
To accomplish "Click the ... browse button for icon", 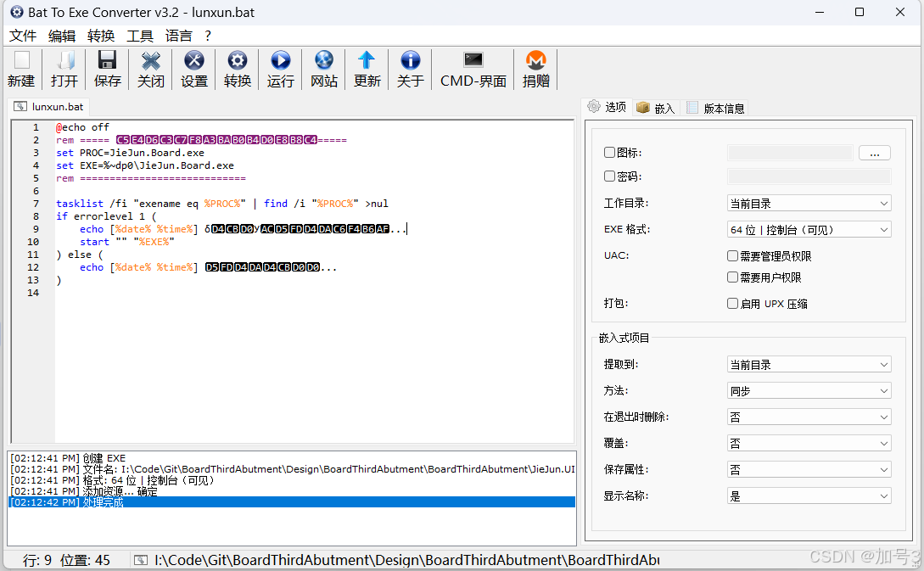I will click(x=875, y=153).
